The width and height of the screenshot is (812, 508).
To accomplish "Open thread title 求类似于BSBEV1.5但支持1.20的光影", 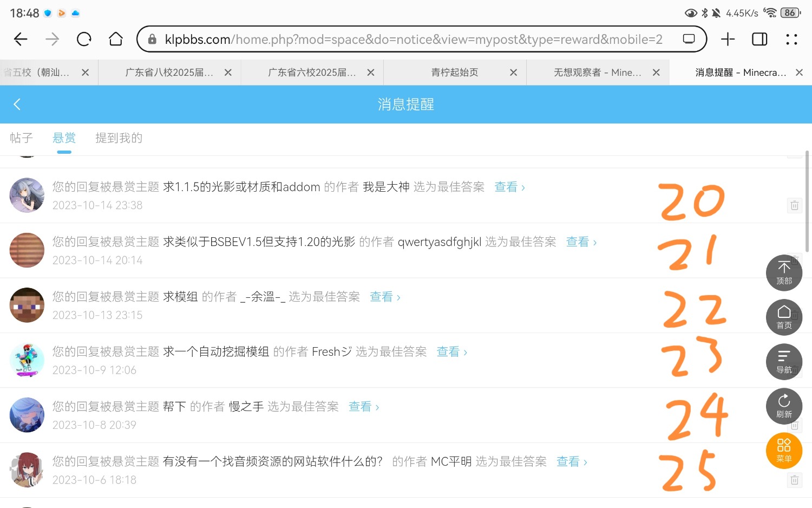I will click(259, 242).
